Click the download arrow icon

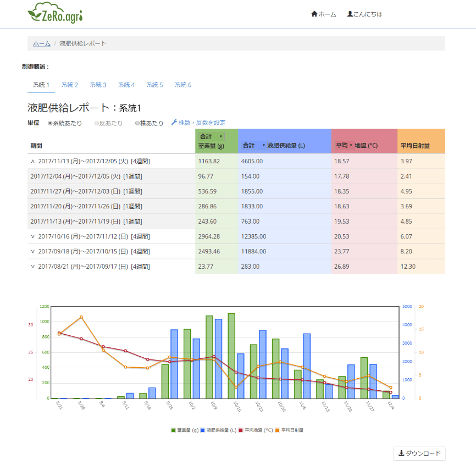pos(401,453)
